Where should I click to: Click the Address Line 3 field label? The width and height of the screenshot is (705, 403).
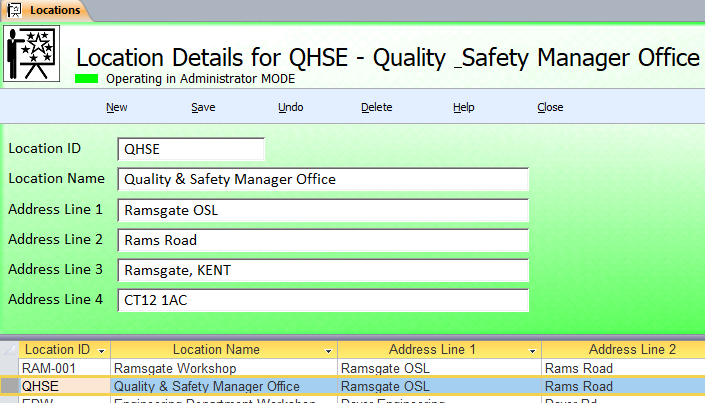pos(55,269)
